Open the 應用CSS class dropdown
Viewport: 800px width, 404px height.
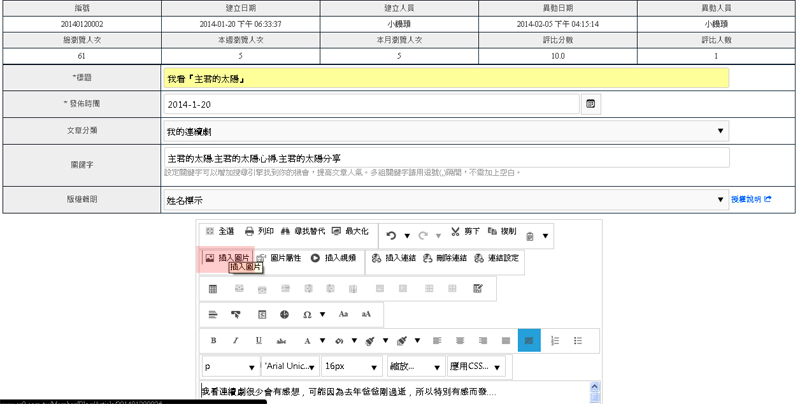pos(477,366)
